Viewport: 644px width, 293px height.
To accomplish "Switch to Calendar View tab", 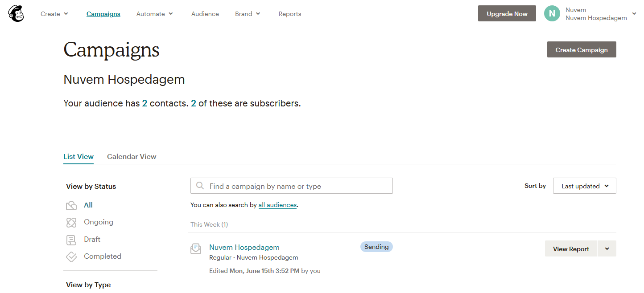I will click(132, 157).
